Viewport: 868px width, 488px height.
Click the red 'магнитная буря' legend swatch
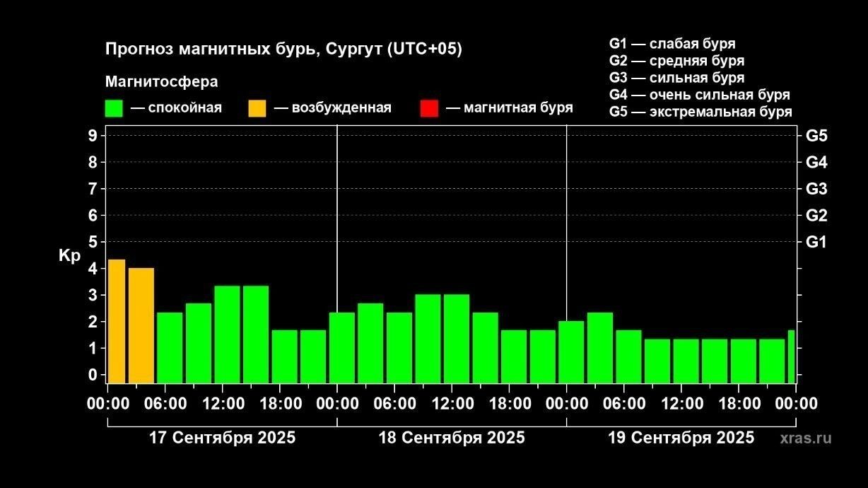pyautogui.click(x=428, y=108)
